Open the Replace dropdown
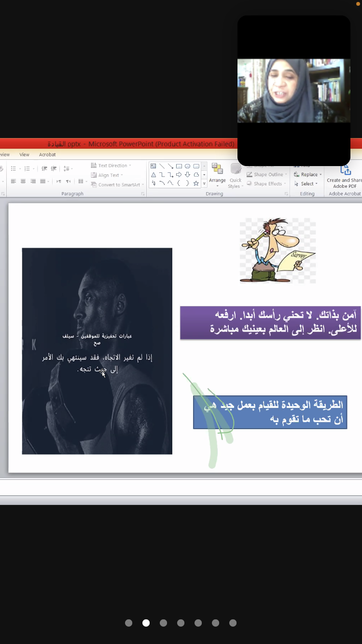Image resolution: width=362 pixels, height=644 pixels. (308, 175)
